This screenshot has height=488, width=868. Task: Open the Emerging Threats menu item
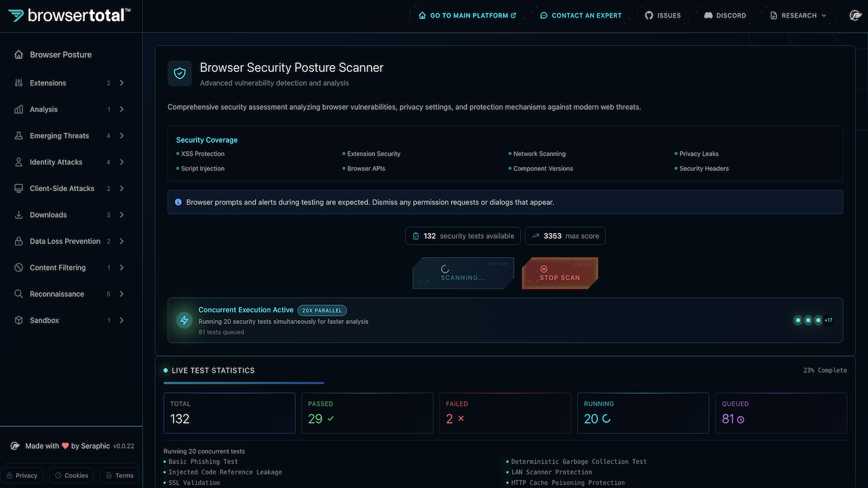[71, 136]
